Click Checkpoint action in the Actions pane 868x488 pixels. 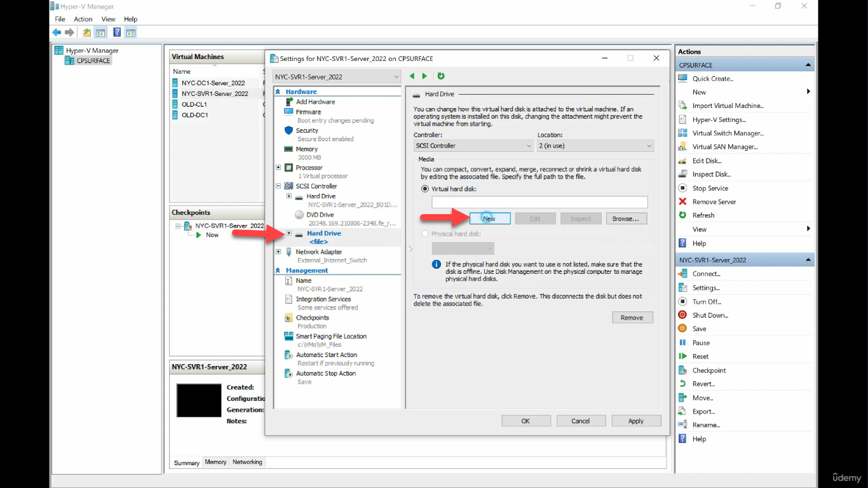click(709, 370)
